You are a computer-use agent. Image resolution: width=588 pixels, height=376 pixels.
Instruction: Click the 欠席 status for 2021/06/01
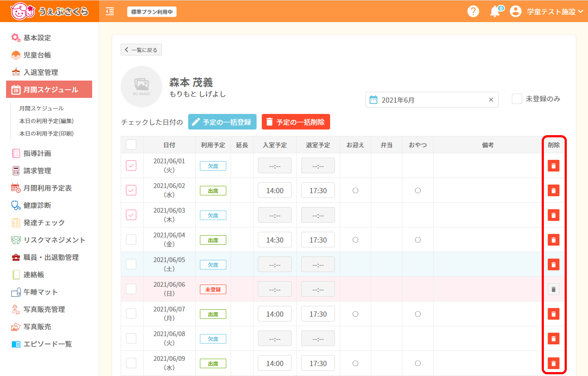tap(213, 166)
